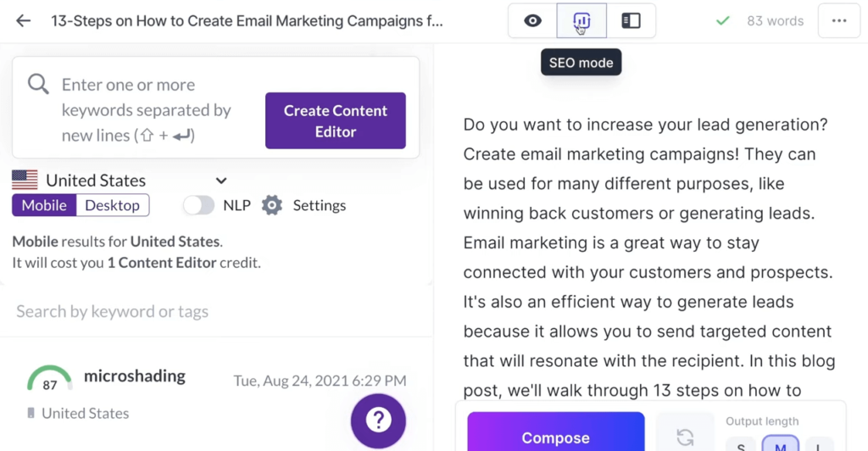The image size is (868, 451).
Task: Select Desktop results option
Action: (112, 205)
